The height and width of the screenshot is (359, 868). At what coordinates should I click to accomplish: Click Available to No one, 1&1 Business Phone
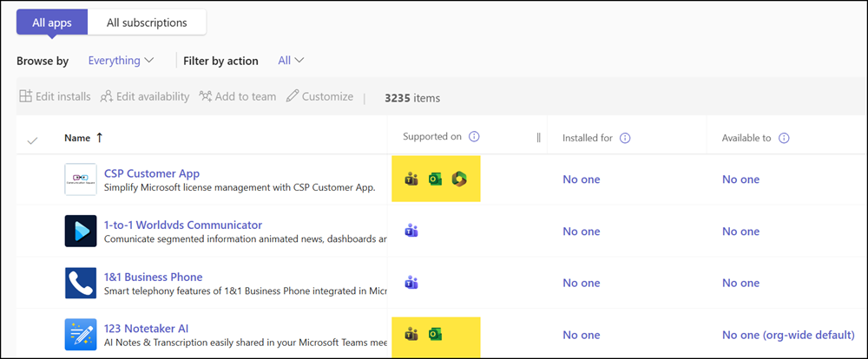pyautogui.click(x=740, y=283)
